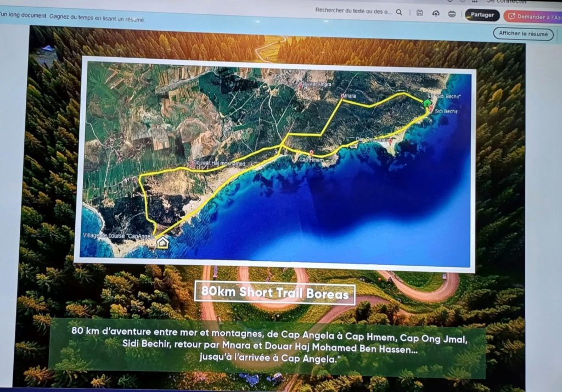Click the red pin at Cap Hmem
Viewport: 562px width, 392px height.
tap(311, 153)
